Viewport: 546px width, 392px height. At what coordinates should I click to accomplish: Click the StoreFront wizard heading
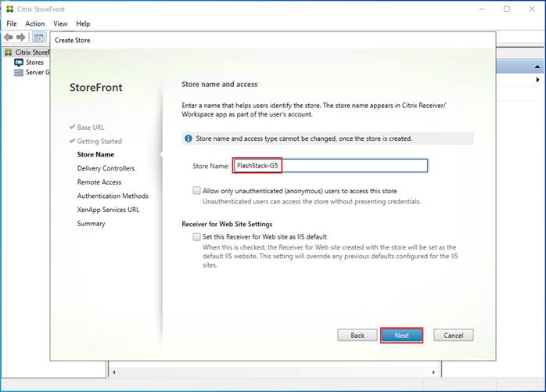point(95,87)
